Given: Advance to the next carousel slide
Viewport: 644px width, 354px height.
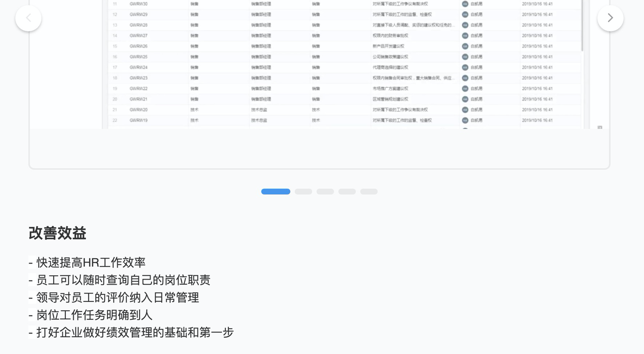Looking at the screenshot, I should (x=611, y=18).
